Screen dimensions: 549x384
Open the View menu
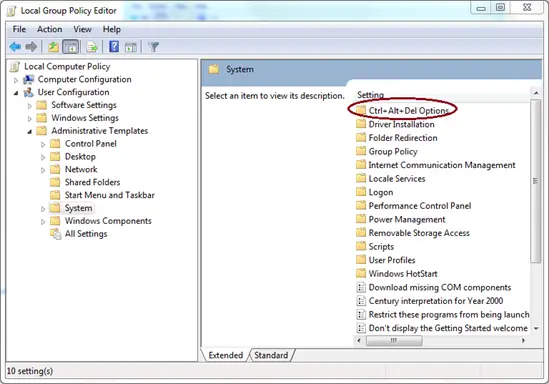(82, 29)
